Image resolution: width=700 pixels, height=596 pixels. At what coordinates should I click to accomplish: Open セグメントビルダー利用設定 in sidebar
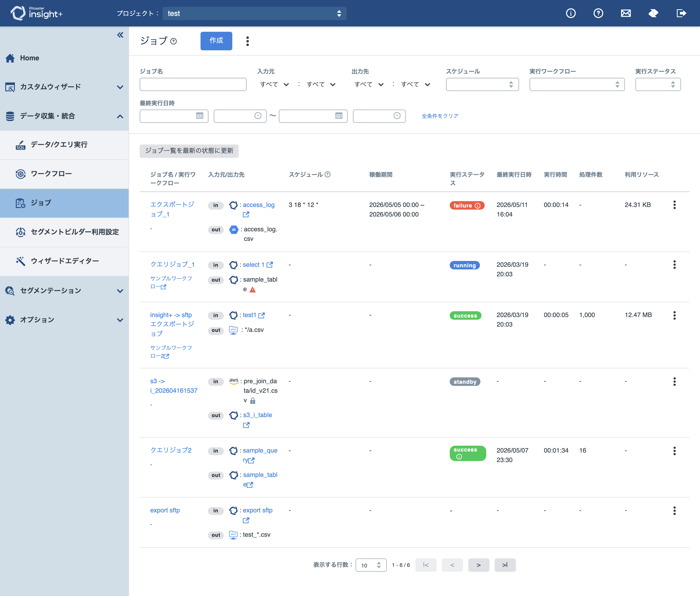coord(64,232)
